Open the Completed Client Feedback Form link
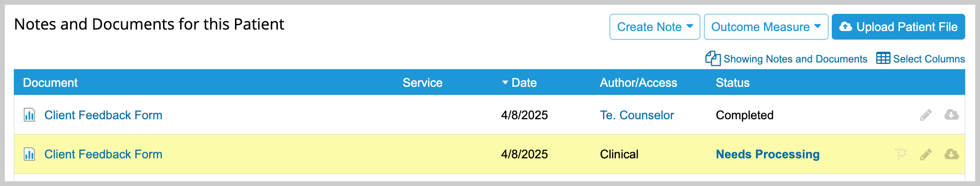Viewport: 980px width, 186px height. (x=103, y=115)
